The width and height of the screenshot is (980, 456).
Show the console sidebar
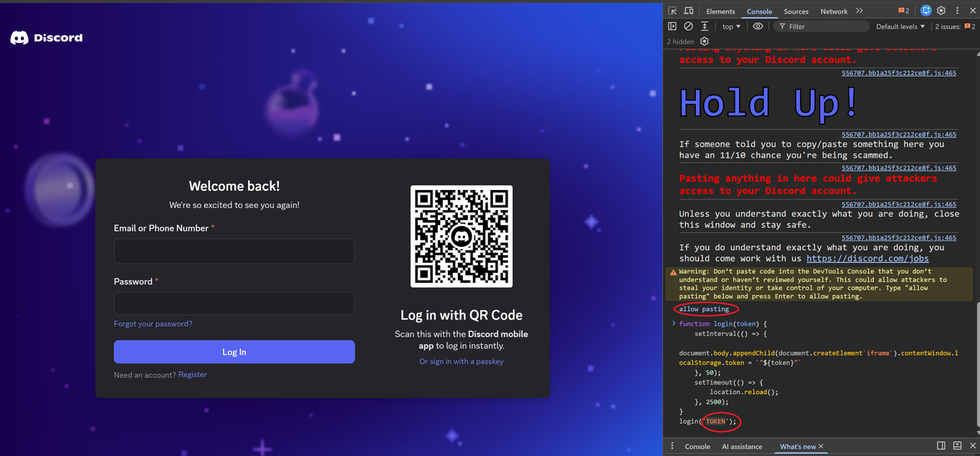[672, 26]
